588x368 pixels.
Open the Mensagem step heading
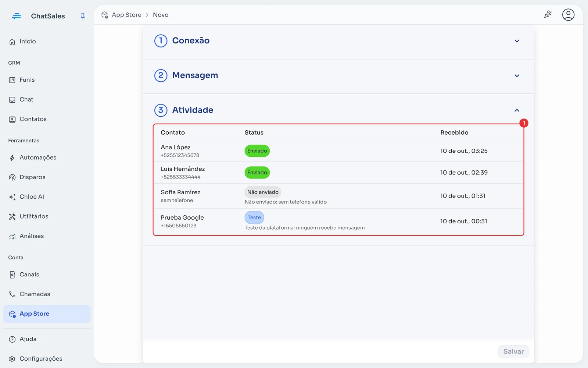[x=195, y=75]
